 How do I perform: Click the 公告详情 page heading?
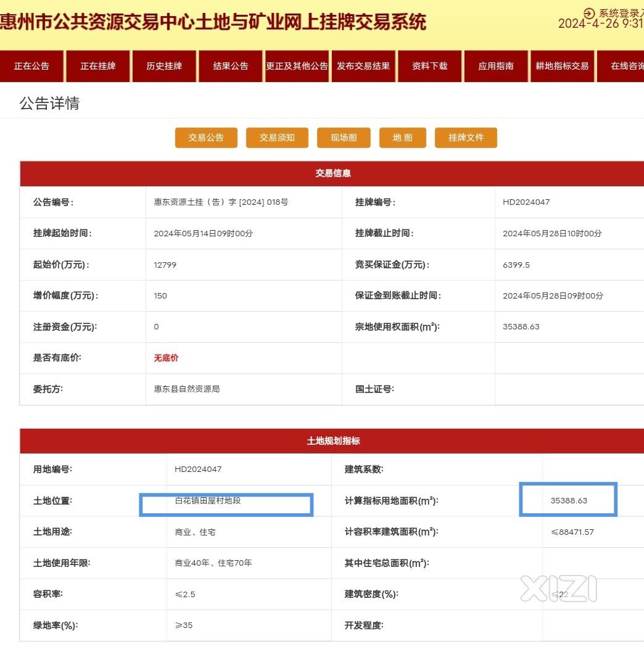(x=50, y=103)
